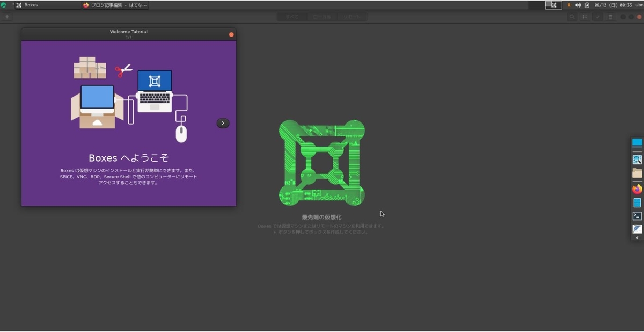Viewport: 644px width, 332px height.
Task: Show the desktop from the dock
Action: (637, 143)
